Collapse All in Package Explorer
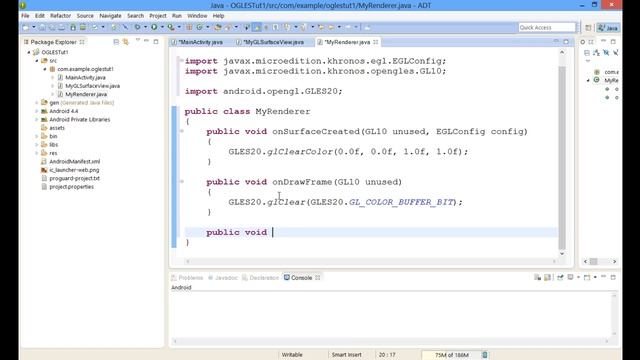Viewport: 640px width, 360px height. click(x=116, y=42)
